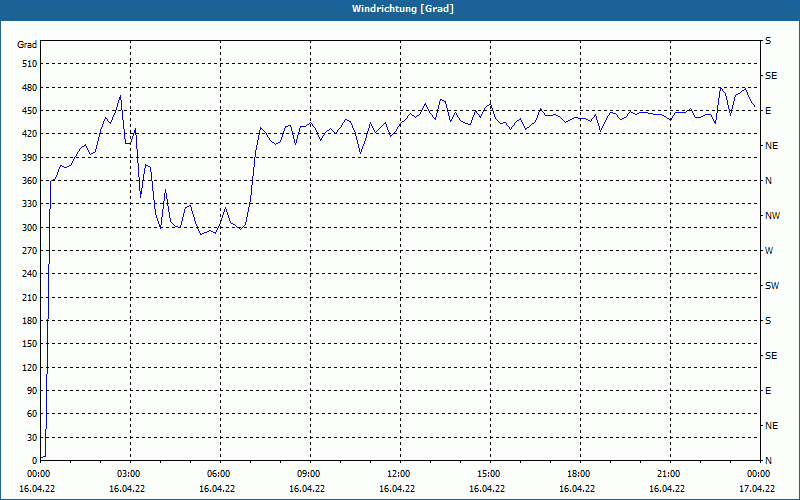Select the 16.04.22 date under 06:00
This screenshot has height=500, width=800.
coord(217,488)
